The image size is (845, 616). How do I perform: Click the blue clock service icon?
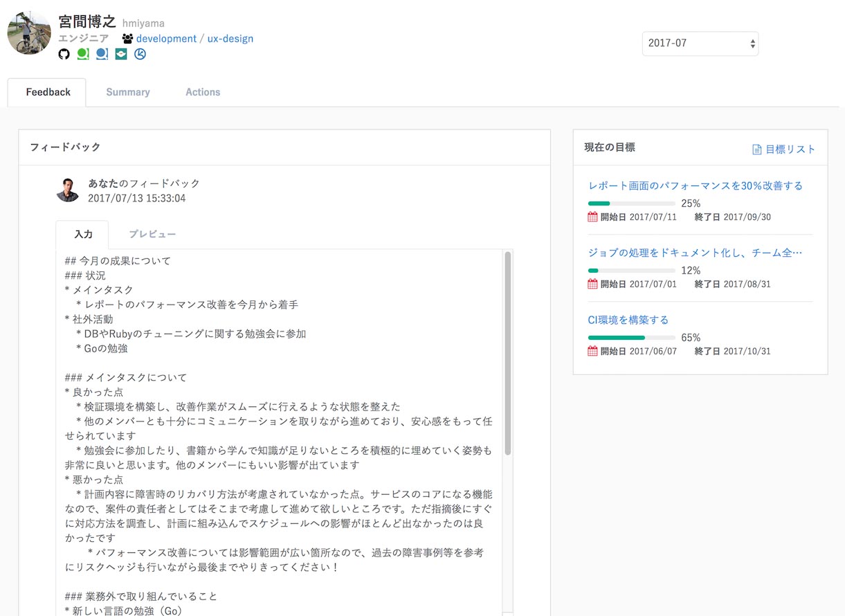click(x=140, y=54)
